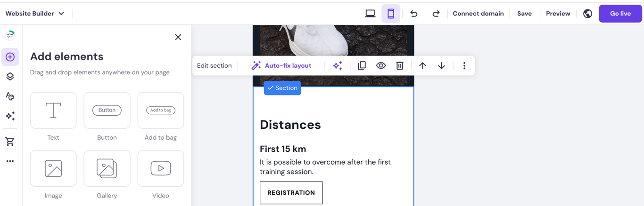Click Connect domain
Image resolution: width=644 pixels, height=206 pixels.
click(x=478, y=14)
